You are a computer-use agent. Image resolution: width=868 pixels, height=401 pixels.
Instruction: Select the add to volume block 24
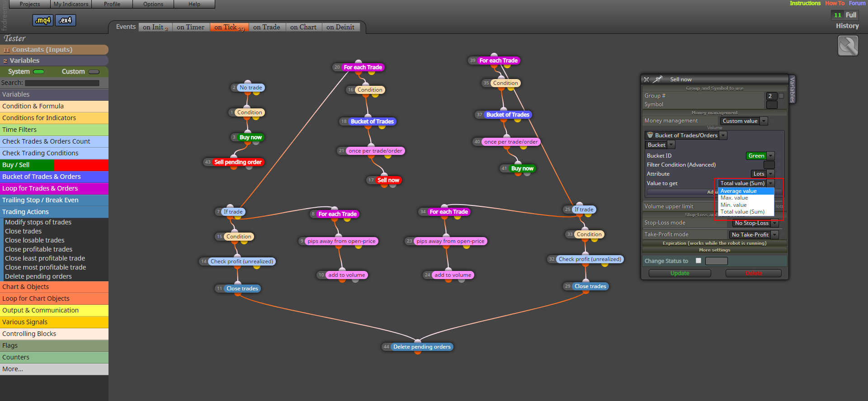[x=453, y=275]
